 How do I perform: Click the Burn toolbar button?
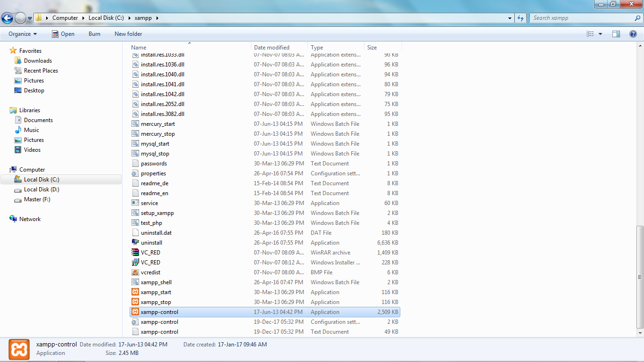click(x=94, y=34)
